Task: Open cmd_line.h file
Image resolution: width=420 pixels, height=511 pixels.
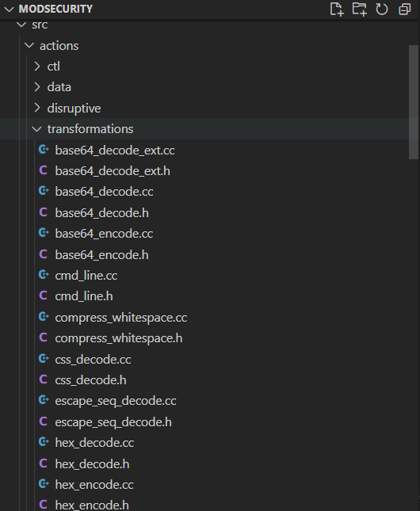Action: [x=84, y=296]
